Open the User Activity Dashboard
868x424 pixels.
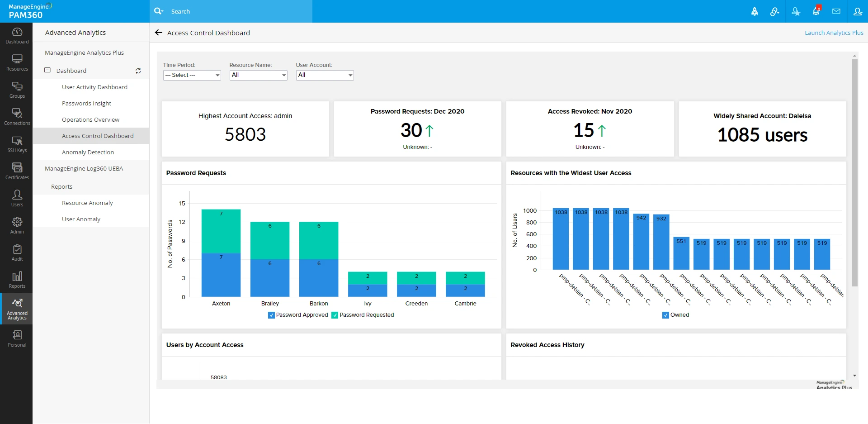(94, 87)
